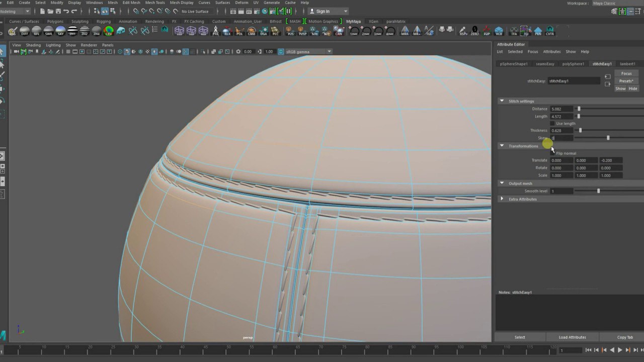Switch to the XGen shelf tab

[373, 22]
